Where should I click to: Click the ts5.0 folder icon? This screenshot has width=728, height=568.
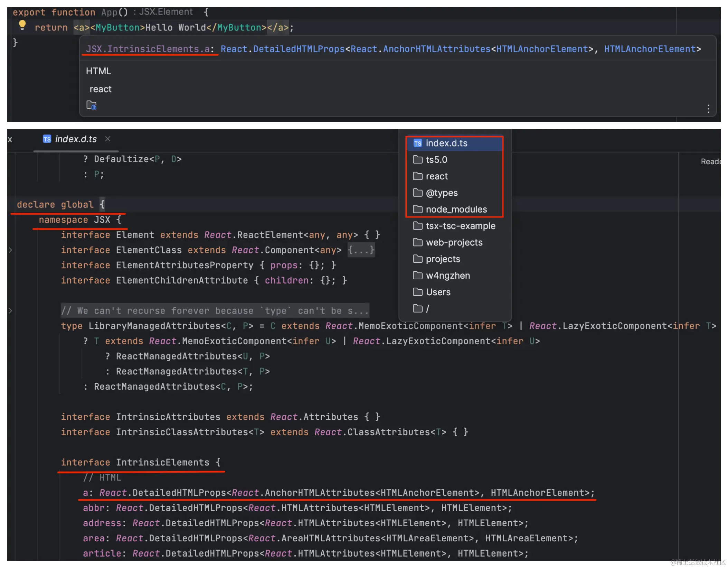pos(418,159)
